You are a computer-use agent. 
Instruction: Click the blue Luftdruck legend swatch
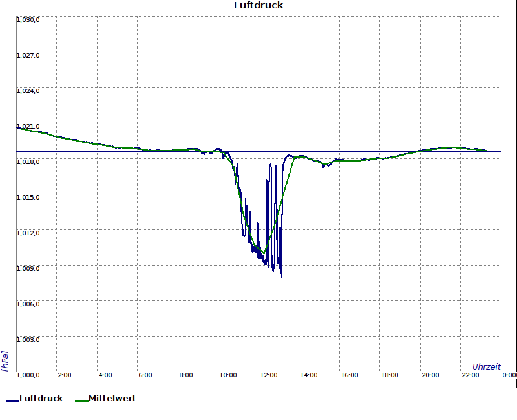(12, 401)
